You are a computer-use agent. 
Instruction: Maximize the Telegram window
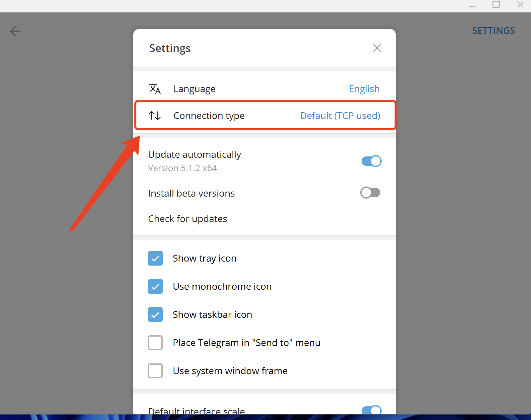496,5
